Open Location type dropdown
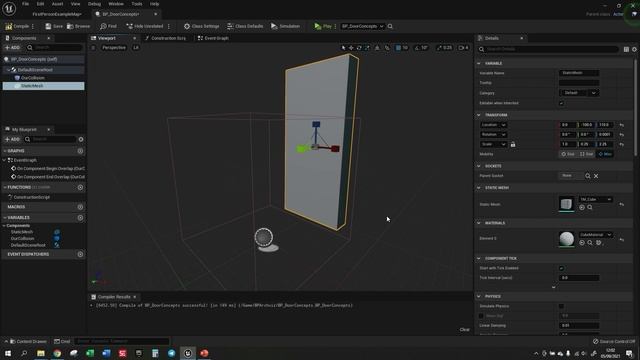640x360 pixels. click(x=493, y=125)
